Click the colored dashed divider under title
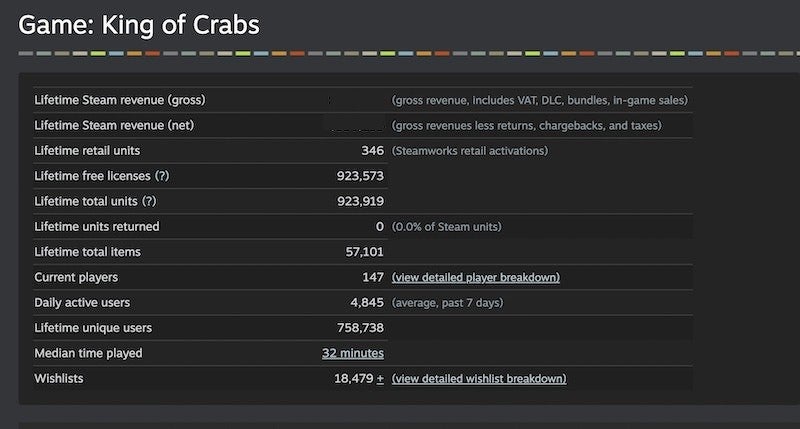 tap(409, 53)
